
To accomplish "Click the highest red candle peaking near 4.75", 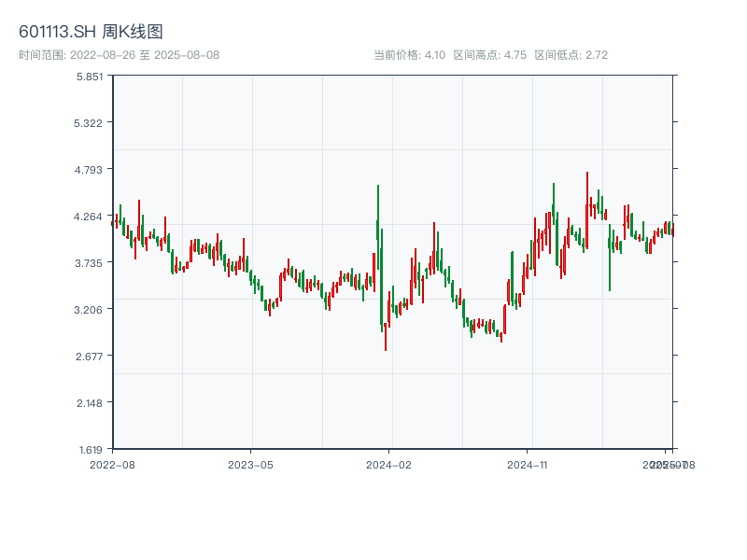I will coord(587,209).
